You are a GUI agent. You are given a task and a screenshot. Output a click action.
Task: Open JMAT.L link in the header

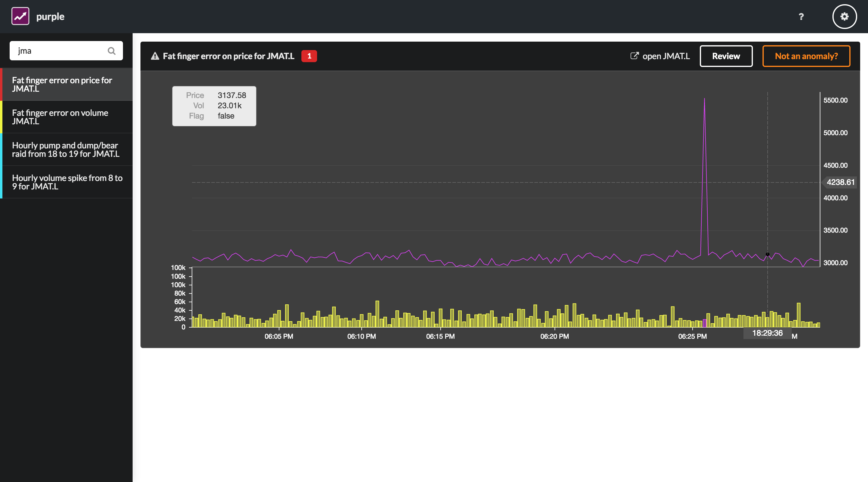point(665,56)
